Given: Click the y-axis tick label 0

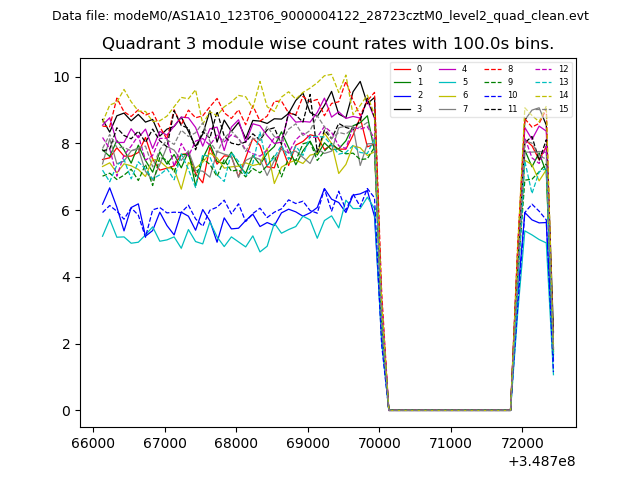Looking at the screenshot, I should pos(64,411).
